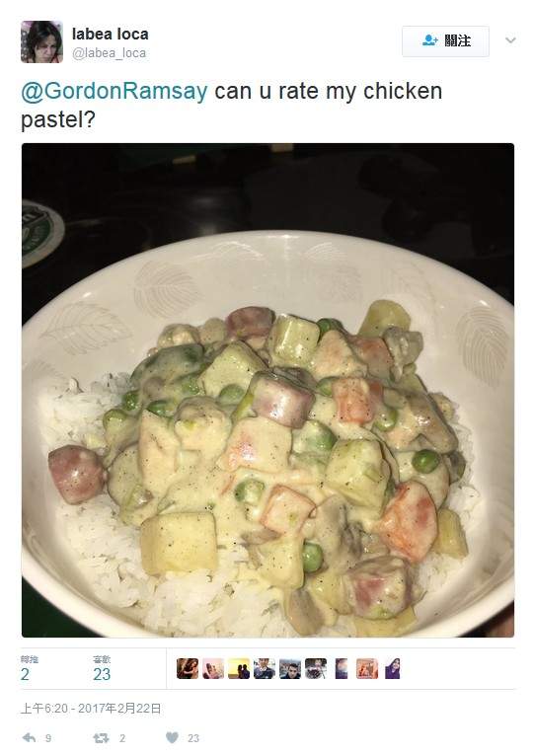Click the seventh liker avatar, narrow dark one
This screenshot has height=756, width=534.
342,669
